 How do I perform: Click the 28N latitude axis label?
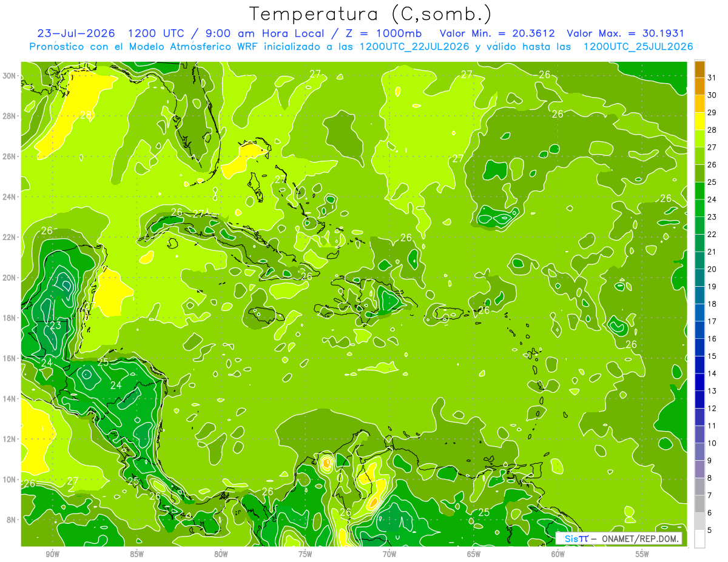(10, 116)
